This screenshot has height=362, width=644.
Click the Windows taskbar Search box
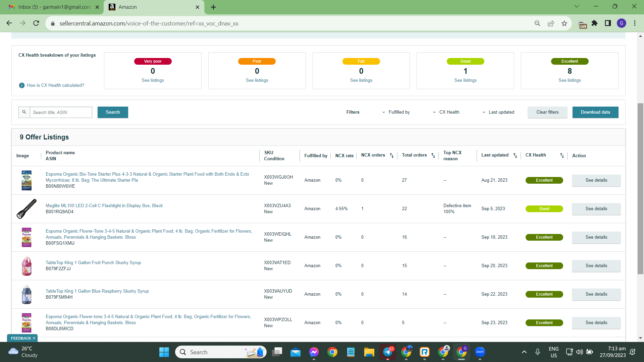[x=221, y=352]
